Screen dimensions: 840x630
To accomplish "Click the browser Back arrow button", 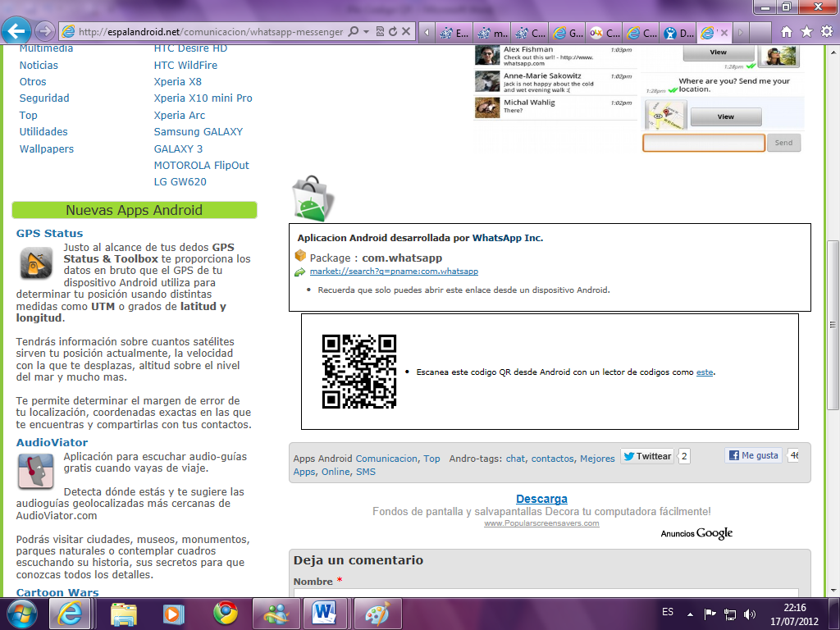I will 17,31.
